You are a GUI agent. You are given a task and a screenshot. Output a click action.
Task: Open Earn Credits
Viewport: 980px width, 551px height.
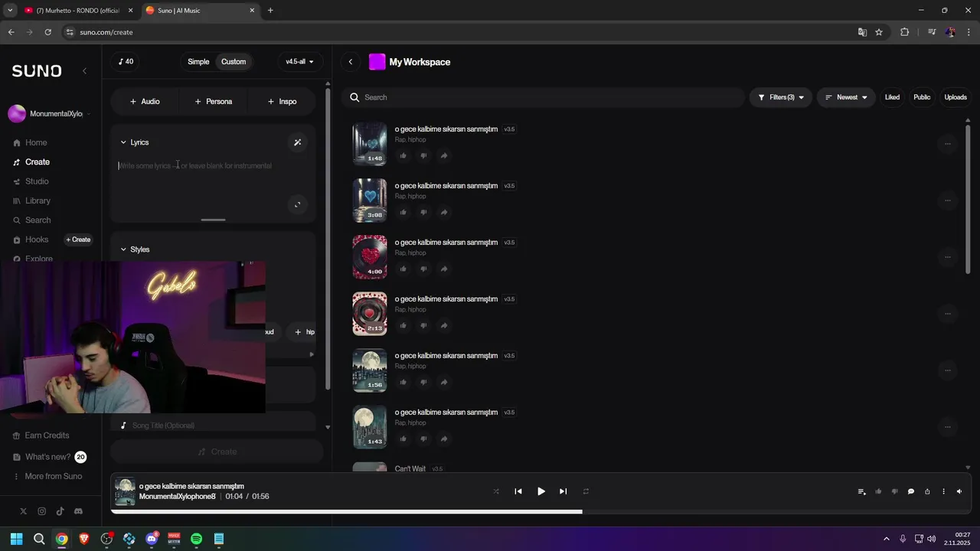41,435
